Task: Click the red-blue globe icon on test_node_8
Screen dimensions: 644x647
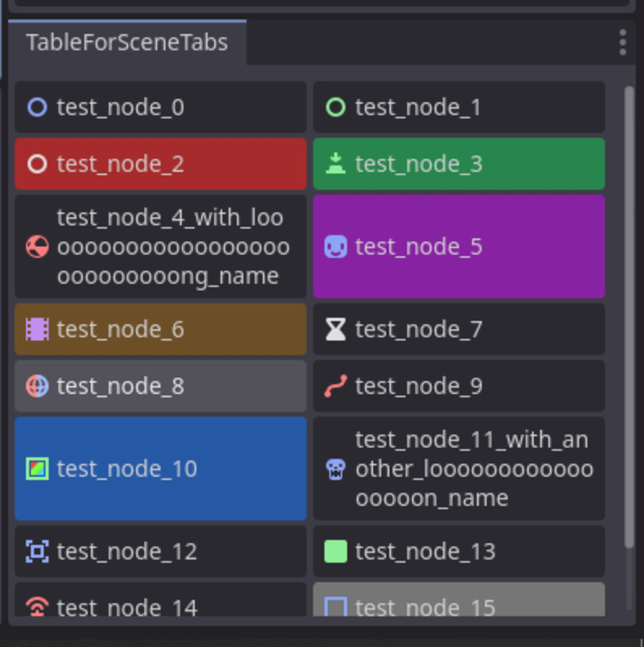Action: pyautogui.click(x=37, y=386)
